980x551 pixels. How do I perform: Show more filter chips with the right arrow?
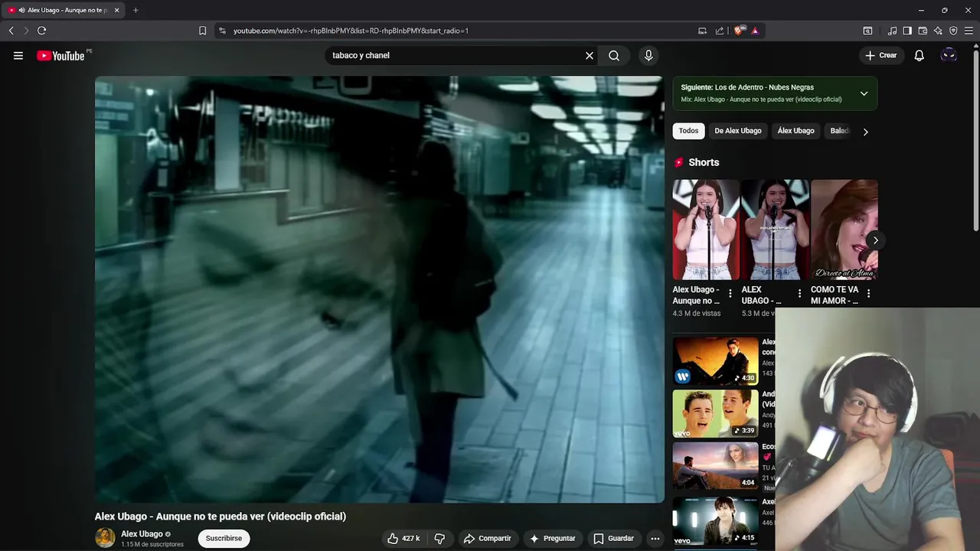tap(866, 132)
